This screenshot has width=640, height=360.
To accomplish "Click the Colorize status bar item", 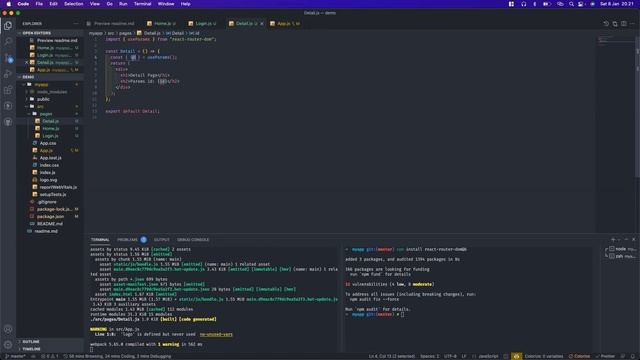I will (579, 356).
